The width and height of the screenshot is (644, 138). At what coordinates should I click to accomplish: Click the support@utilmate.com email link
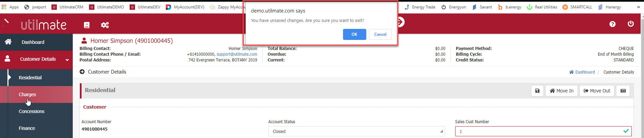237,54
